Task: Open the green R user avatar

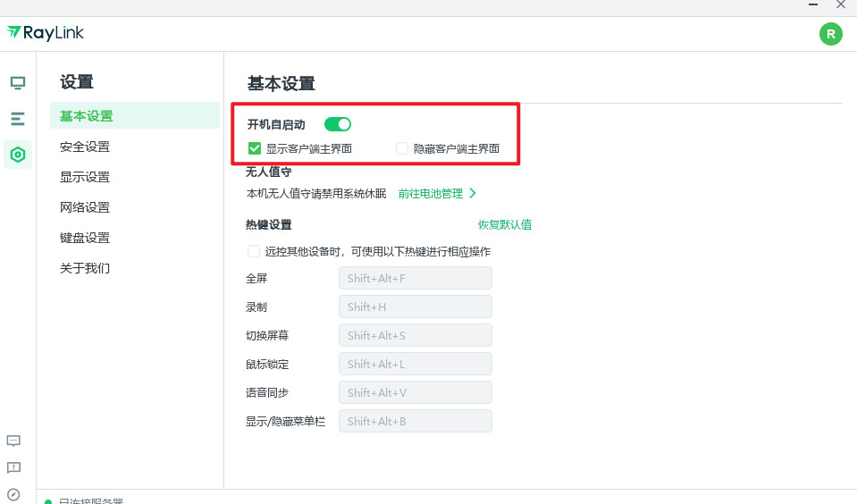Action: [x=830, y=35]
